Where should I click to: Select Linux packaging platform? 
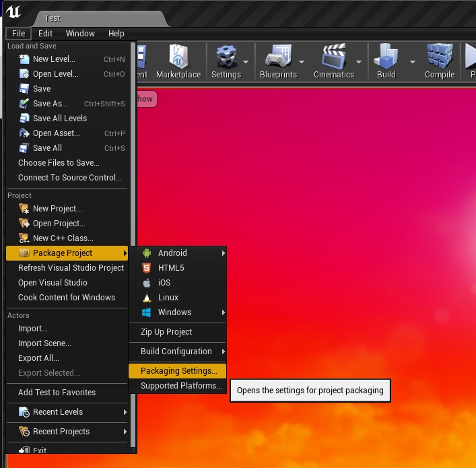(x=168, y=298)
